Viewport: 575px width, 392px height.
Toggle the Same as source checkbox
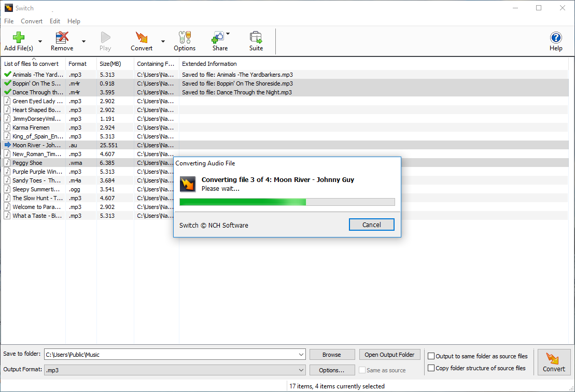[362, 370]
